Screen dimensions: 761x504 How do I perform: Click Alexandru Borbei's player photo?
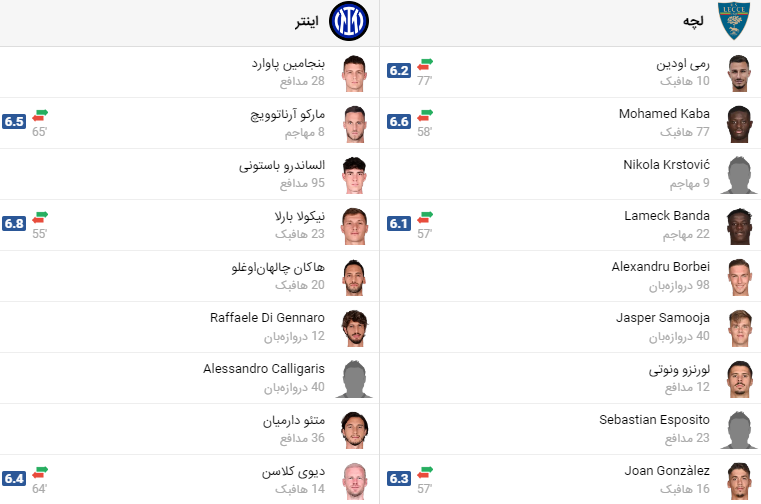[740, 277]
